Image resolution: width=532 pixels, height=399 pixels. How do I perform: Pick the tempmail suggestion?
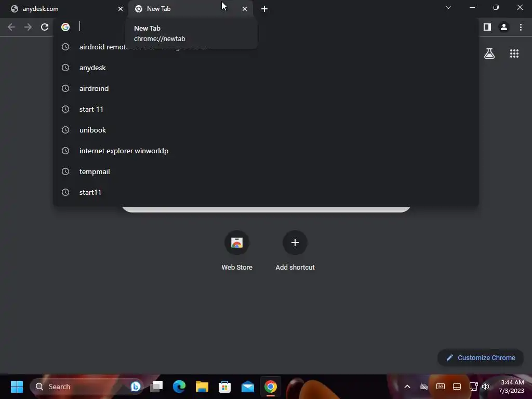click(x=266, y=171)
